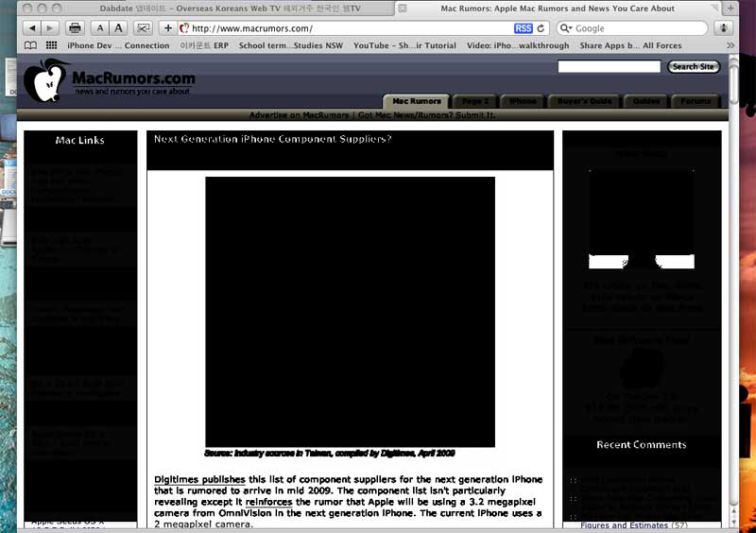Switch to the Dabdate Web TV tab

tap(230, 9)
